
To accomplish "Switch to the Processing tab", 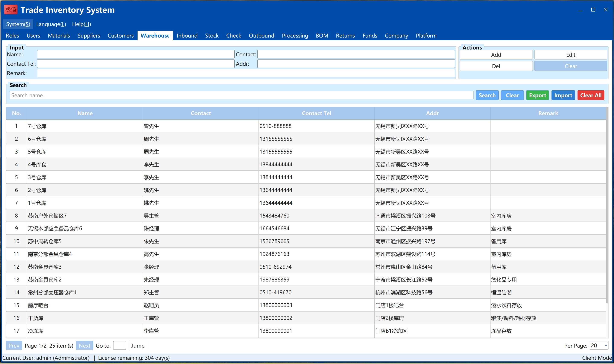I will [295, 36].
